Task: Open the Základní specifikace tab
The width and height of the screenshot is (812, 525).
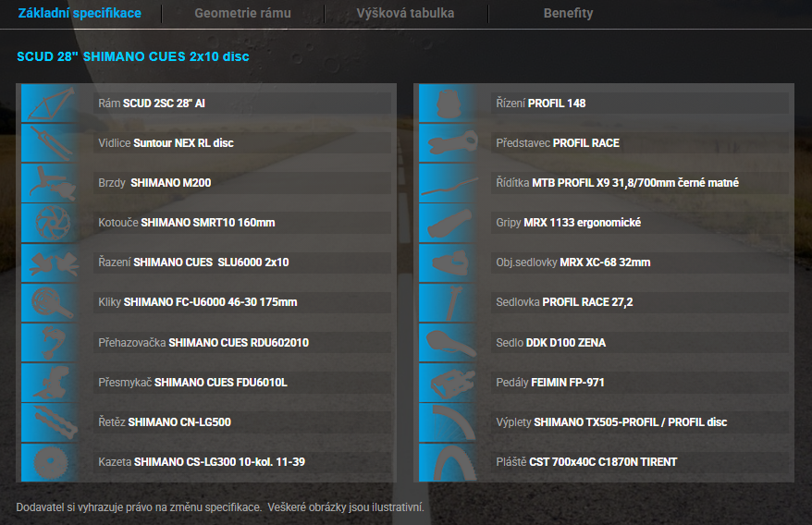Action: click(x=80, y=13)
